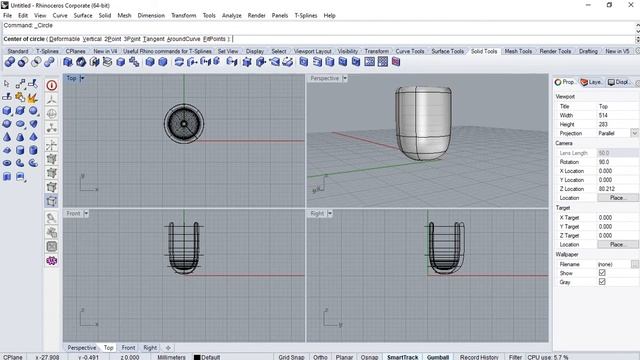Click the Explode tool icon
Image resolution: width=640 pixels, height=360 pixels.
pyautogui.click(x=33, y=97)
